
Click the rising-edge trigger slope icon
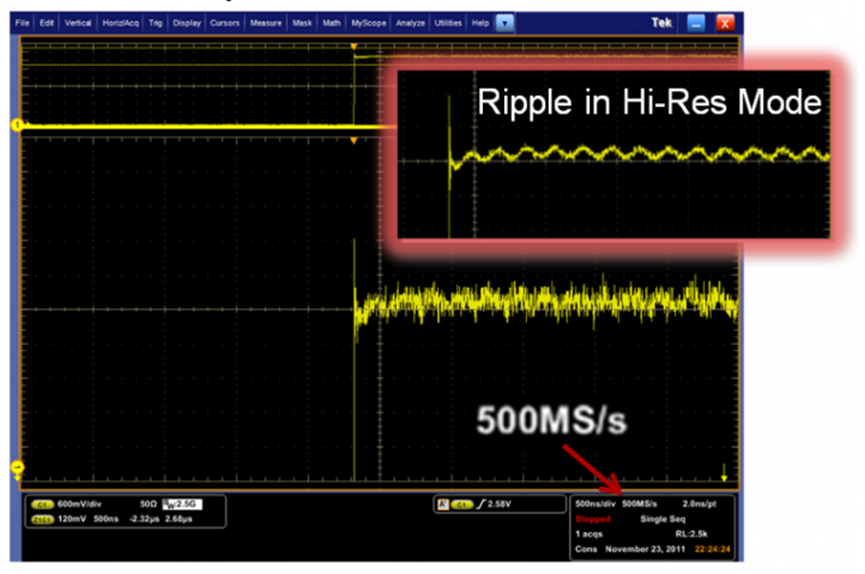point(479,504)
